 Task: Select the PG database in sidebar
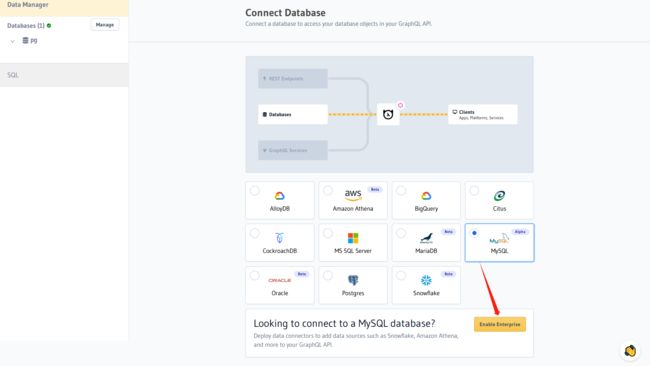point(34,41)
